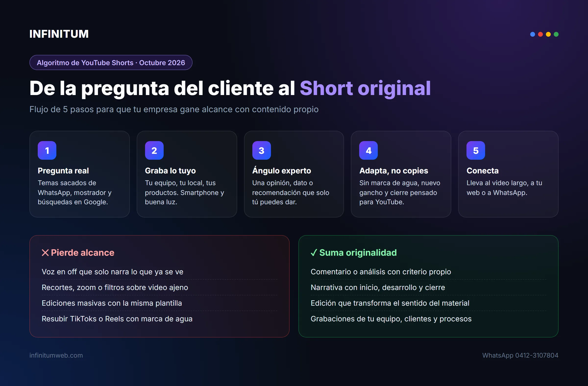Click description 'Lleva al video largo'
The width and height of the screenshot is (588, 386).
(504, 188)
